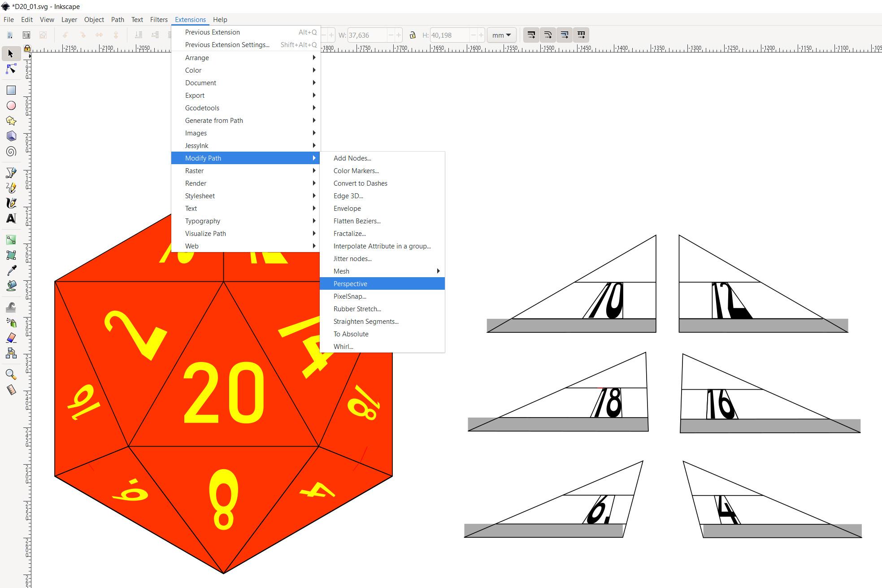Select the 3D Box tool

pyautogui.click(x=11, y=136)
